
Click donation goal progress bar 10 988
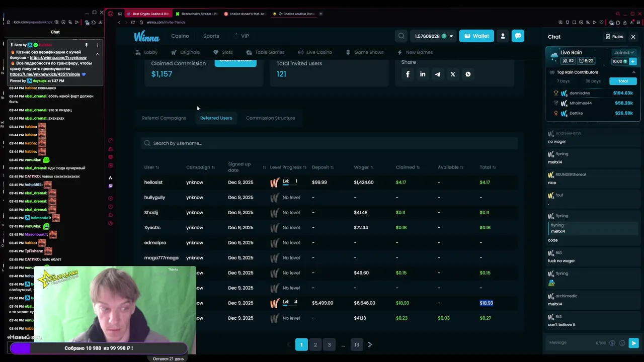click(99, 348)
